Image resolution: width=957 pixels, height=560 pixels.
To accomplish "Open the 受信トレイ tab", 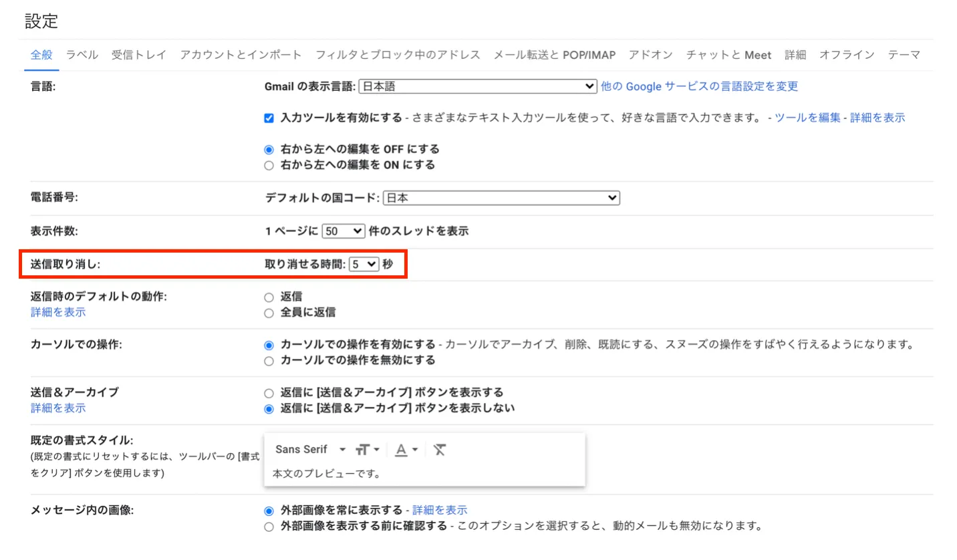I will coord(139,55).
